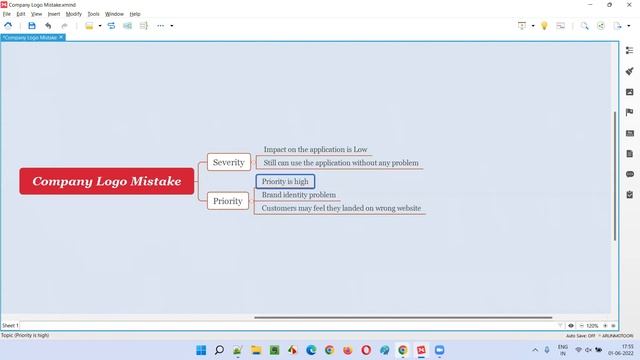
Task: Select 'Impact on the application is Low'
Action: [315, 149]
